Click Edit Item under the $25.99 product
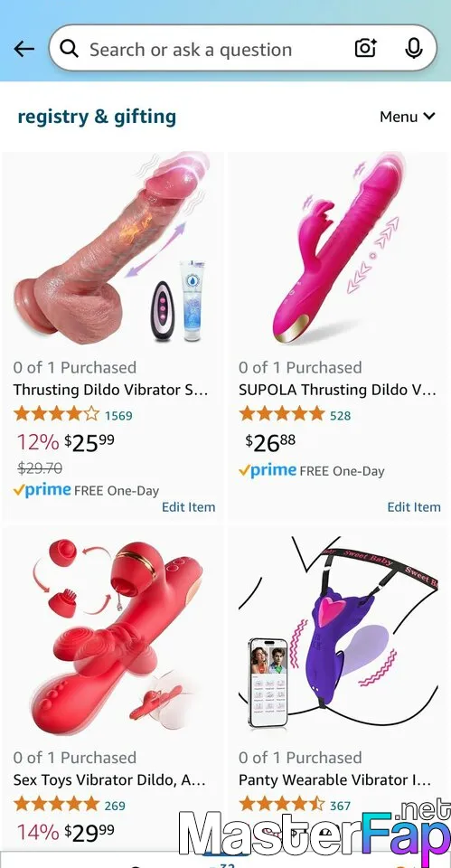This screenshot has height=868, width=451. tap(188, 507)
